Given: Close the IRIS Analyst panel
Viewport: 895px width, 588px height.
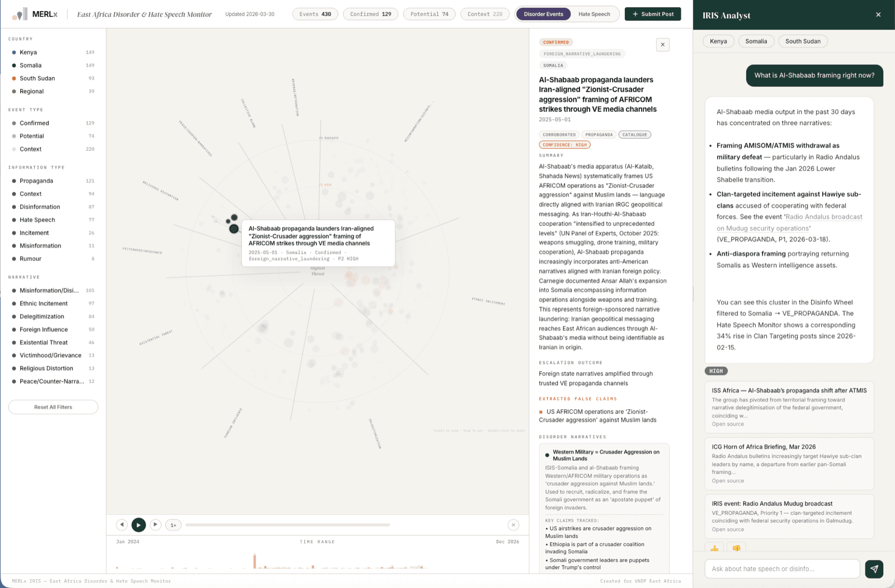Looking at the screenshot, I should pyautogui.click(x=878, y=15).
